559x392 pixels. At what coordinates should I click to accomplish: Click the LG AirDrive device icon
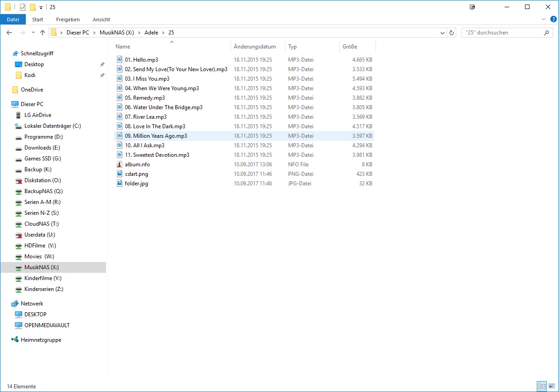(x=19, y=115)
